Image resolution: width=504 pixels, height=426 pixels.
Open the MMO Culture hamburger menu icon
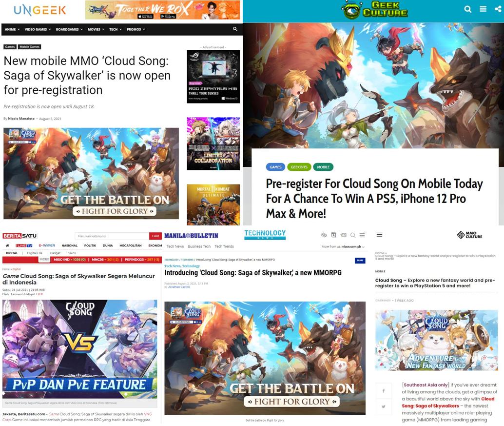click(380, 235)
